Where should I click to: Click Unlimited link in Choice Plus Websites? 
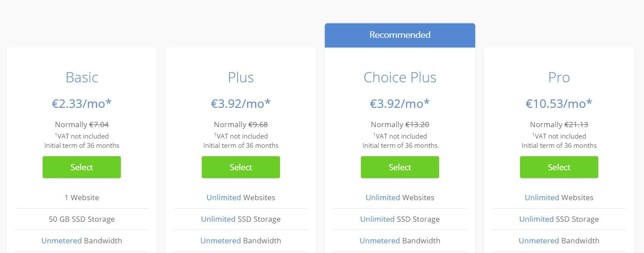(x=383, y=198)
